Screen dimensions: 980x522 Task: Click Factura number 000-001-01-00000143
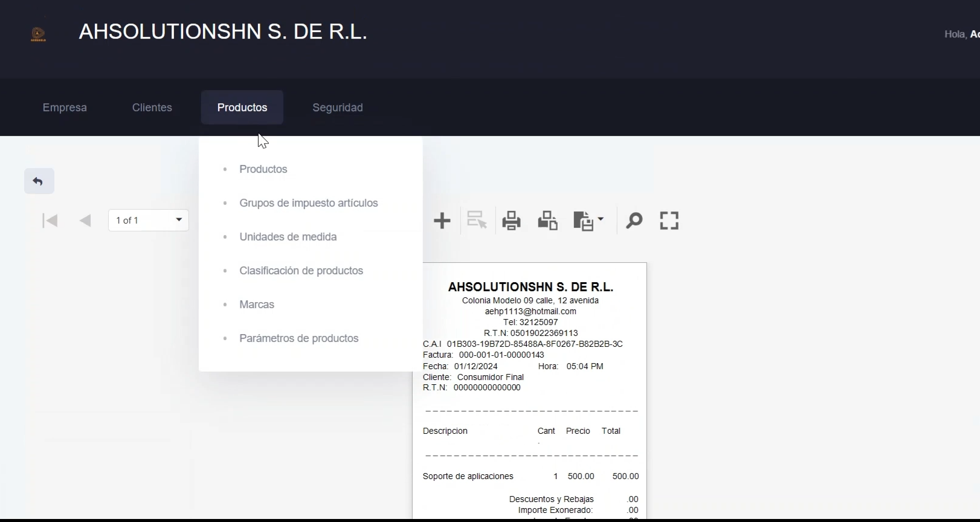click(x=501, y=355)
